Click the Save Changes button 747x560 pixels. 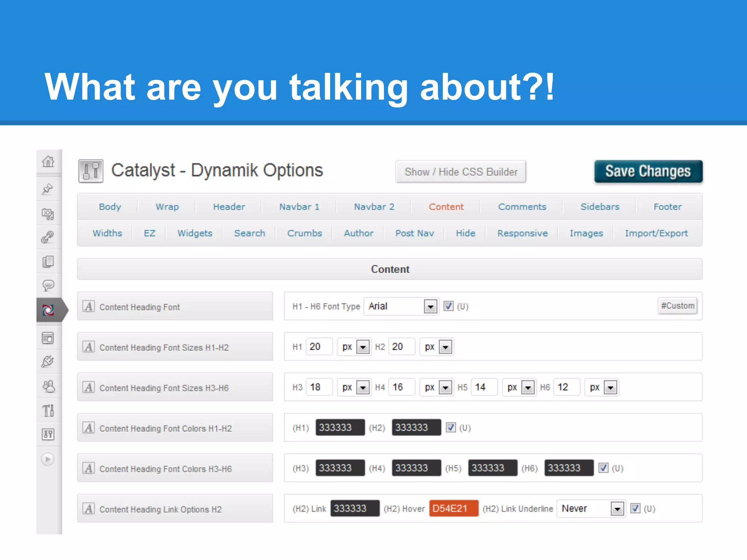[648, 171]
